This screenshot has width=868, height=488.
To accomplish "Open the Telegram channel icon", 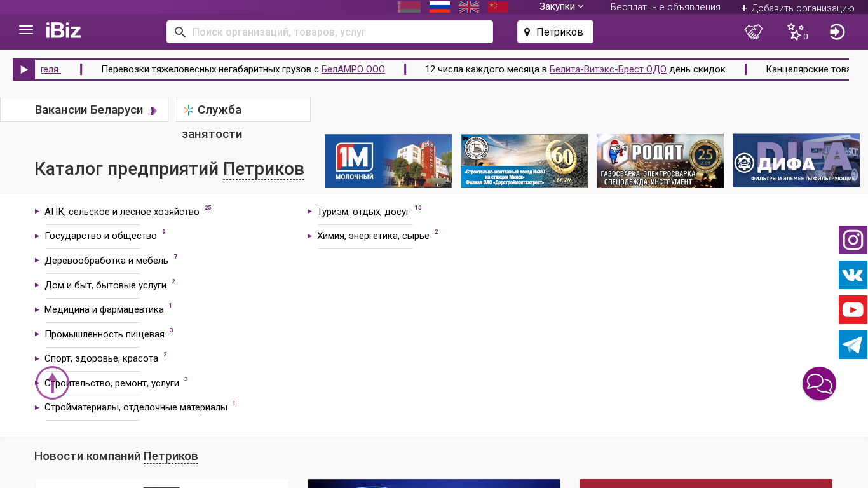I will click(x=853, y=345).
